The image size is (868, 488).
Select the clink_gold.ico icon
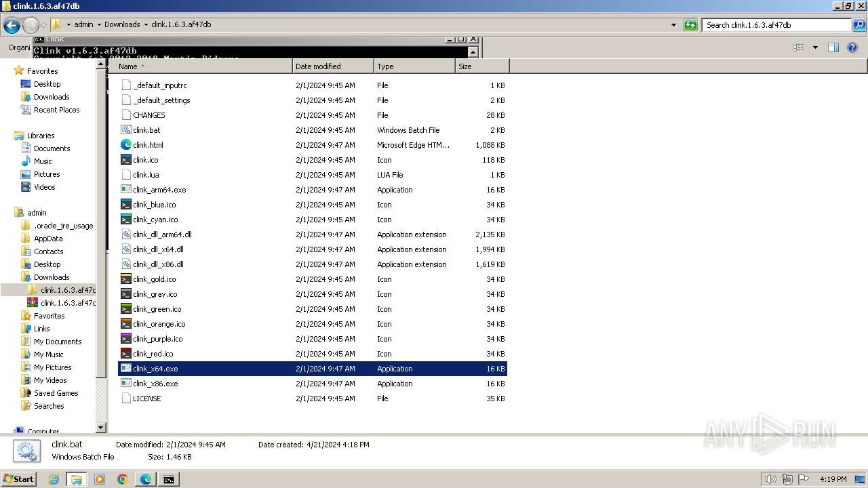125,279
